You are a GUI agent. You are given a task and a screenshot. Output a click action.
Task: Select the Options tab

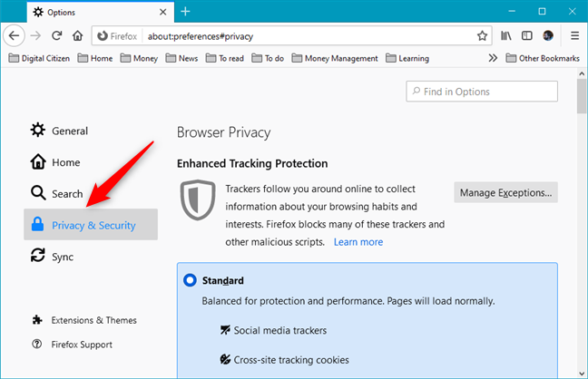coord(100,12)
